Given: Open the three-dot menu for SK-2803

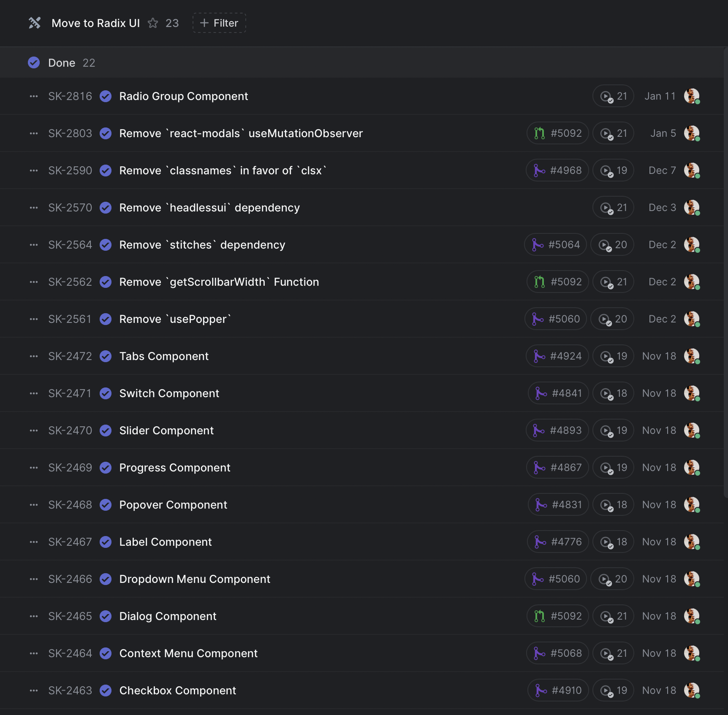Looking at the screenshot, I should click(34, 133).
